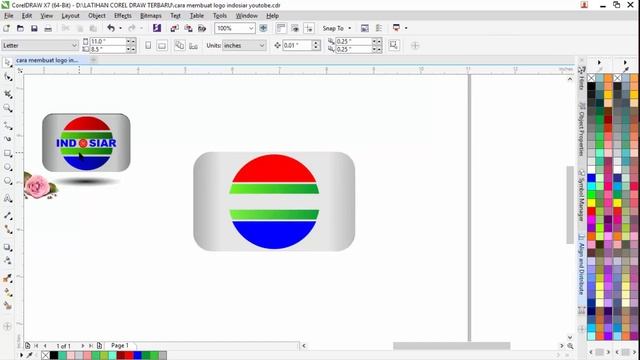Toggle apply layout to Current page
This screenshot has width=640, height=360.
(x=193, y=45)
